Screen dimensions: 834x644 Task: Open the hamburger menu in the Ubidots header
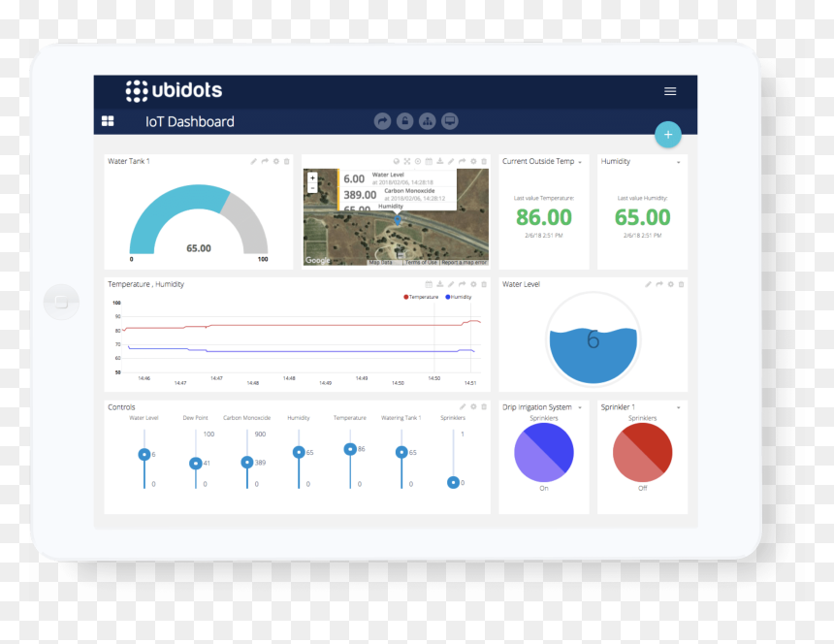[x=670, y=91]
